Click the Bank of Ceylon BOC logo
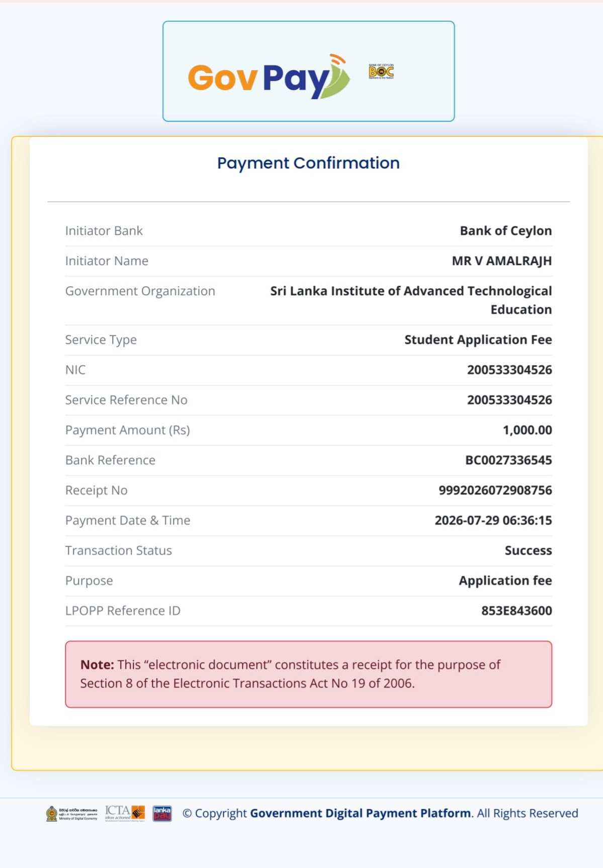Viewport: 603px width, 868px height. coord(381,71)
